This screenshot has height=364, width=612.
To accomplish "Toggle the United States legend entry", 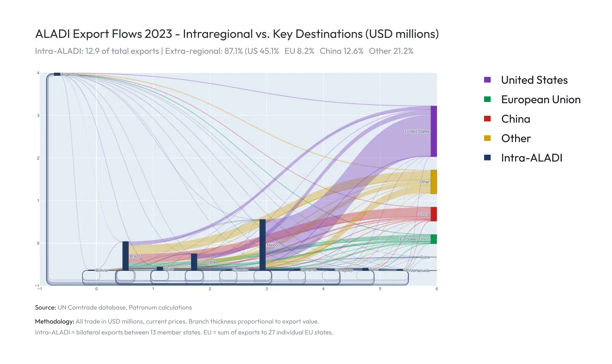I will pyautogui.click(x=534, y=80).
